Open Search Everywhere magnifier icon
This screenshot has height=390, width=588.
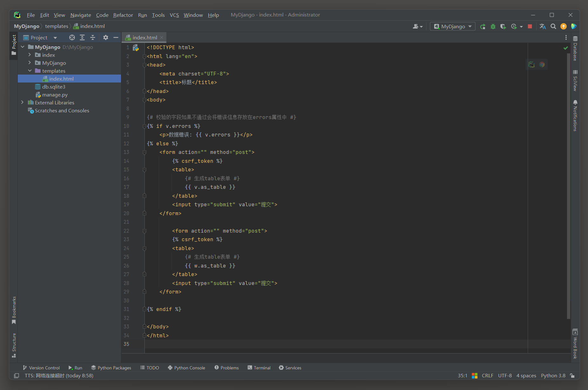553,27
